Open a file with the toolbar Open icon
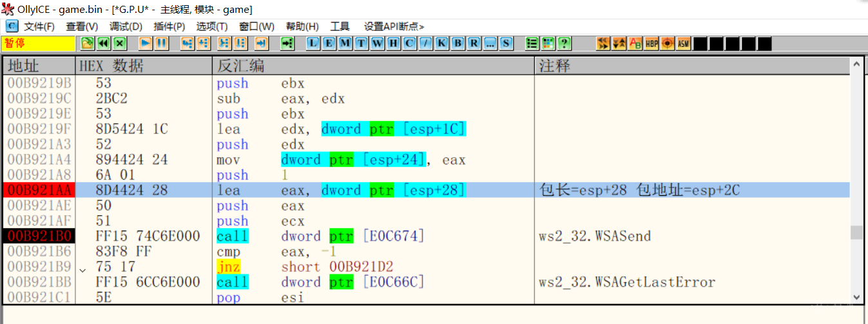The height and width of the screenshot is (324, 868). [x=87, y=43]
